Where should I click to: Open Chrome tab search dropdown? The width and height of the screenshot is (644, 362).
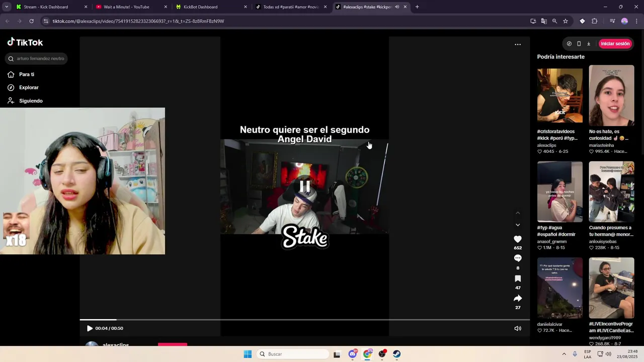point(7,7)
